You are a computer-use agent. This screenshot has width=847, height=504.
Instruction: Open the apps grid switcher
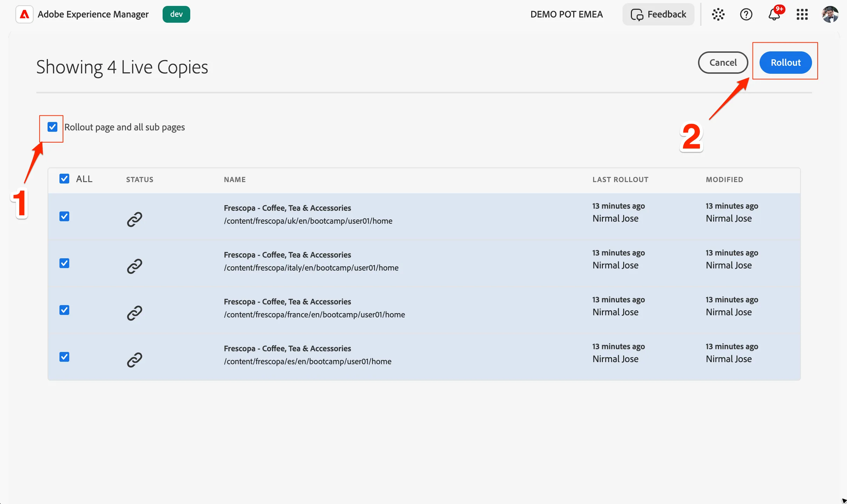tap(802, 14)
